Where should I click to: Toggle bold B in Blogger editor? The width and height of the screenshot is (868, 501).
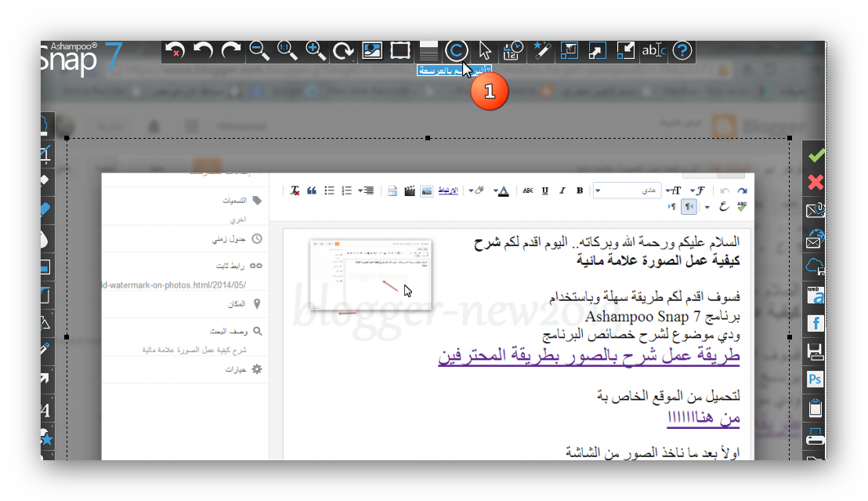point(580,191)
